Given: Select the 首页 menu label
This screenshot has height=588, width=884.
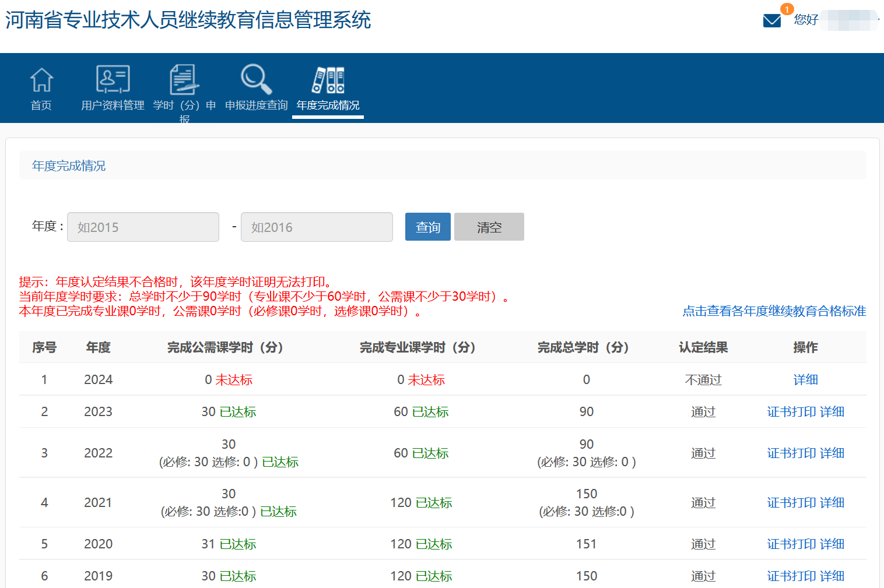Looking at the screenshot, I should click(41, 105).
